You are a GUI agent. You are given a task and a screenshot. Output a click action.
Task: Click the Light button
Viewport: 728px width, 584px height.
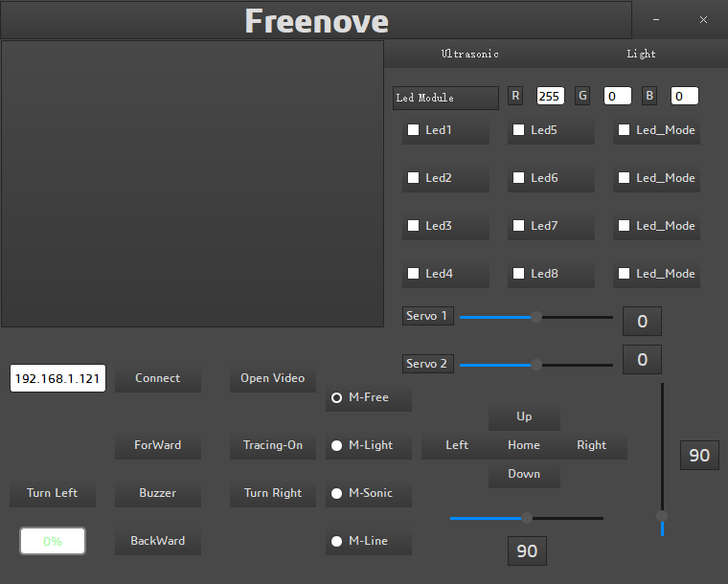tap(641, 54)
